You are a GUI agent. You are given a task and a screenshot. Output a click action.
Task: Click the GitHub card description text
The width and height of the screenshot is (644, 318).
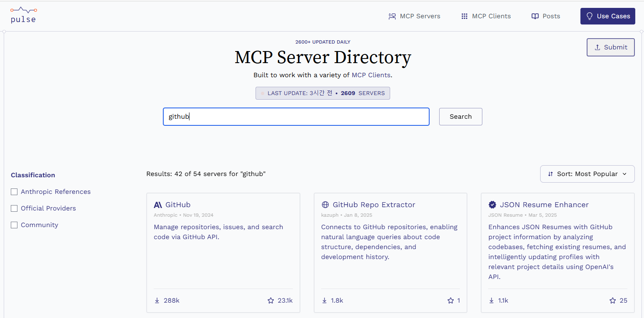219,232
